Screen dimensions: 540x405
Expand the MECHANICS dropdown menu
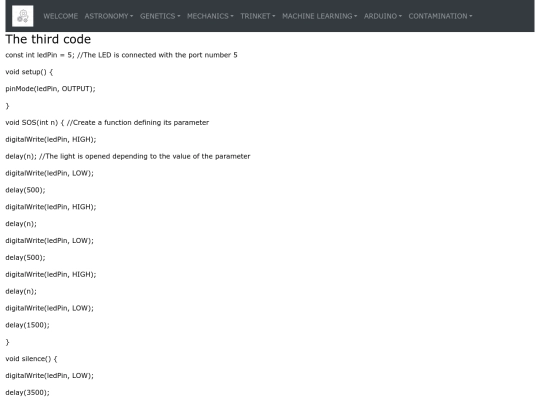pyautogui.click(x=210, y=16)
